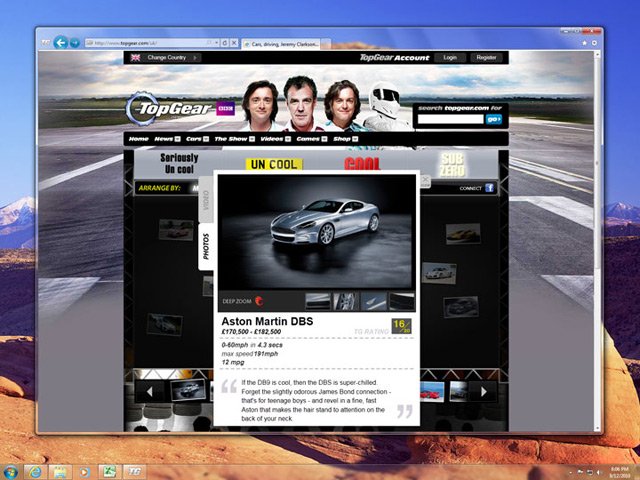Click the Register button
Image resolution: width=640 pixels, height=480 pixels.
click(x=486, y=58)
